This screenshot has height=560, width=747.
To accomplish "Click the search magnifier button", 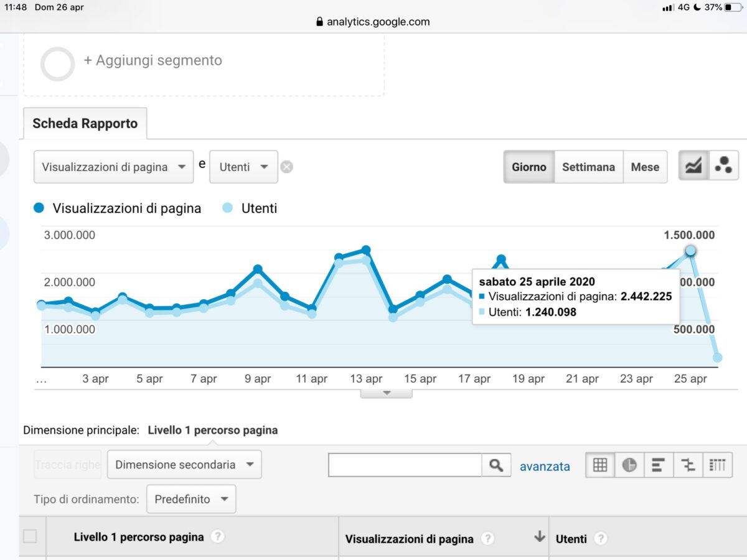I will (x=496, y=465).
